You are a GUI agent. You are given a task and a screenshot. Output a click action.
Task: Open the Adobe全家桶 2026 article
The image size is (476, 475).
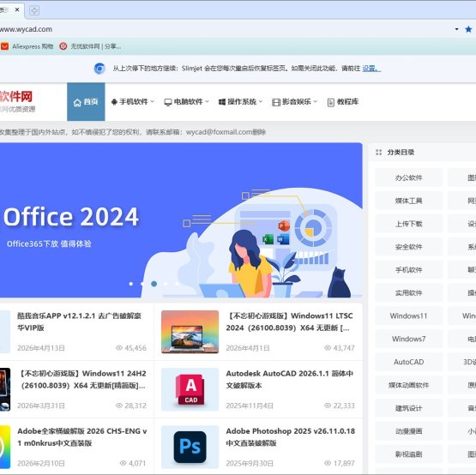point(82,437)
